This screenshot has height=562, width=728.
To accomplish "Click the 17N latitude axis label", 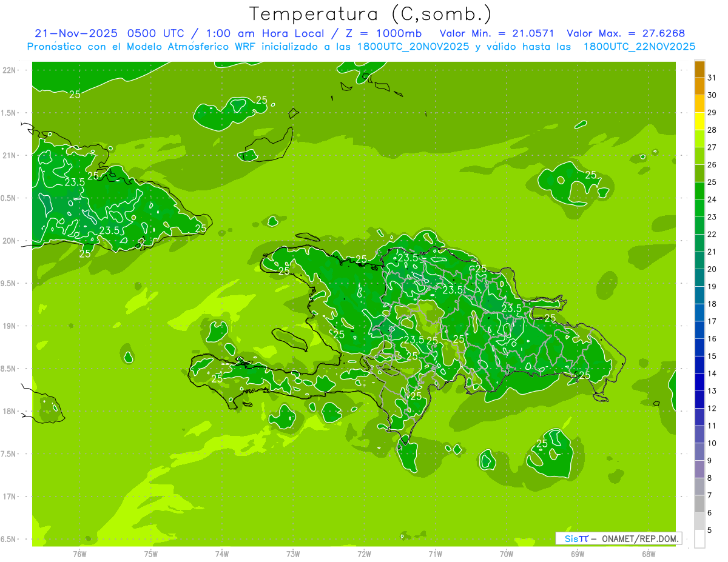I will pyautogui.click(x=10, y=497).
